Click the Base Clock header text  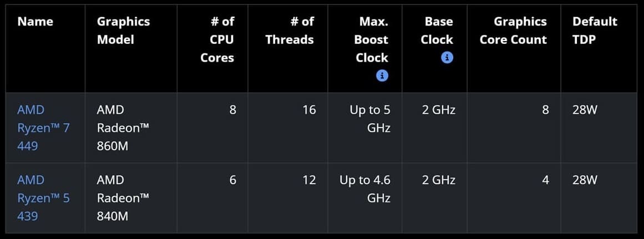(437, 30)
